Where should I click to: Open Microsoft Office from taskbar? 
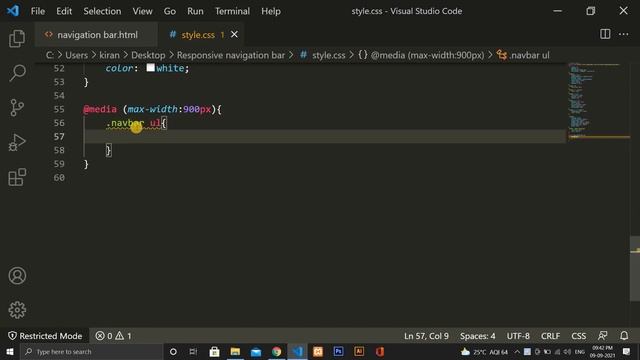(380, 351)
